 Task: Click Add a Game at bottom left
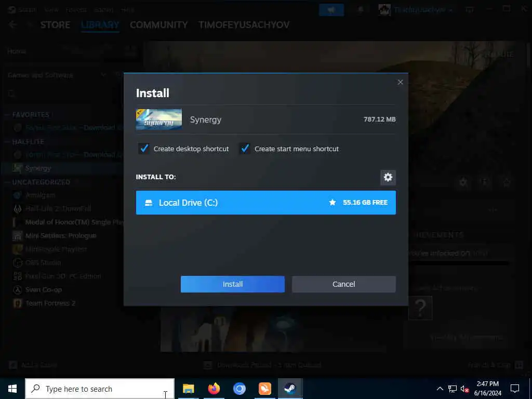click(33, 365)
